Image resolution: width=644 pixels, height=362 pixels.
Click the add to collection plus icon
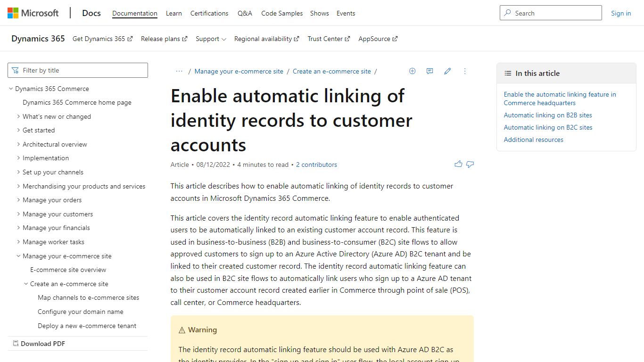click(x=413, y=71)
